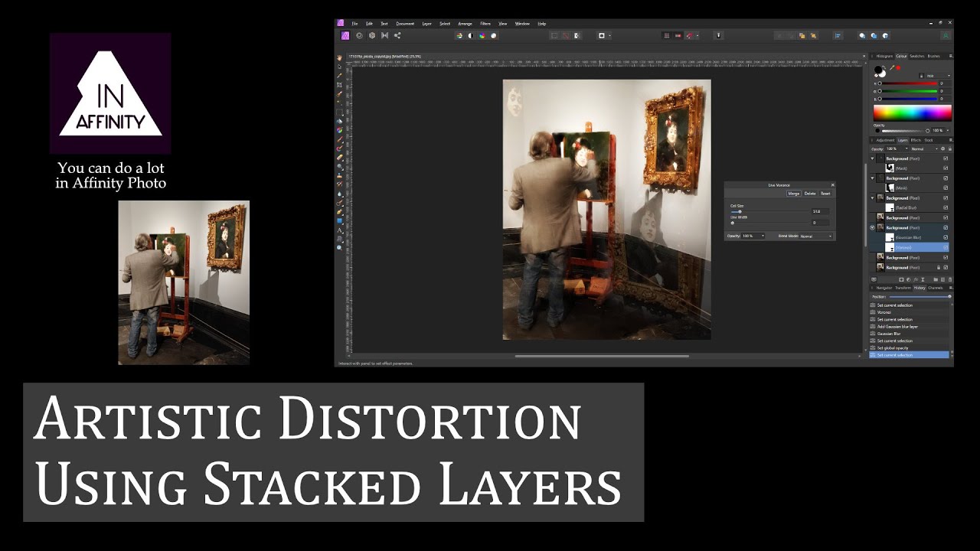This screenshot has width=980, height=551.
Task: Click the Alignment toolbar icon
Action: [x=838, y=35]
